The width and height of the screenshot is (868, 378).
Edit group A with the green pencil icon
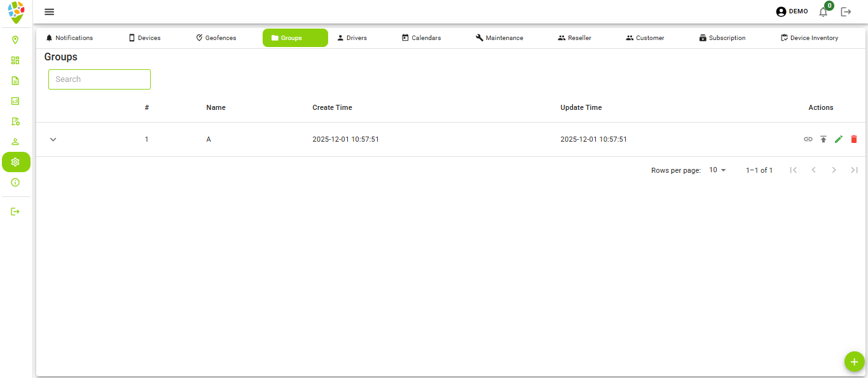coord(839,139)
